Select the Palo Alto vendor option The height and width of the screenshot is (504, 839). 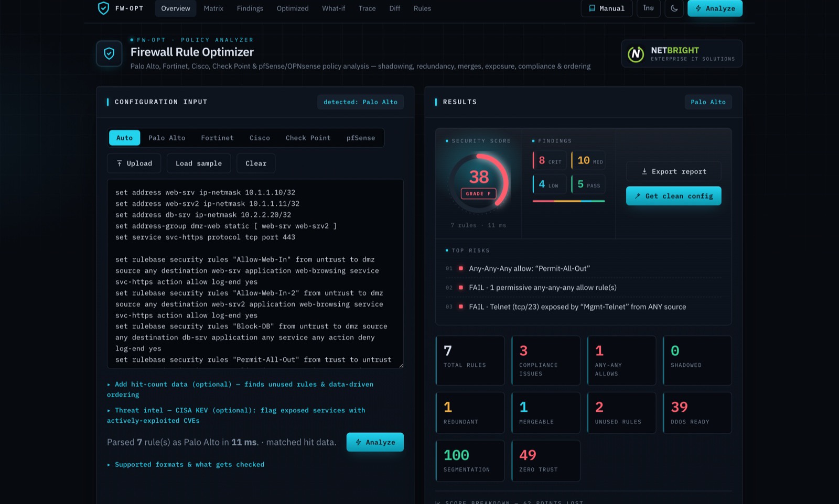click(x=167, y=138)
